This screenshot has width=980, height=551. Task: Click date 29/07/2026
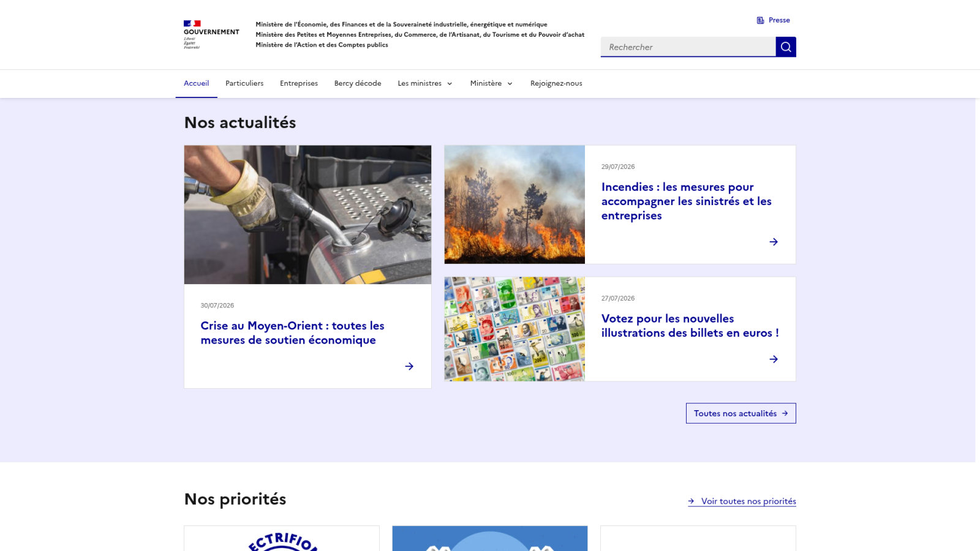coord(618,167)
